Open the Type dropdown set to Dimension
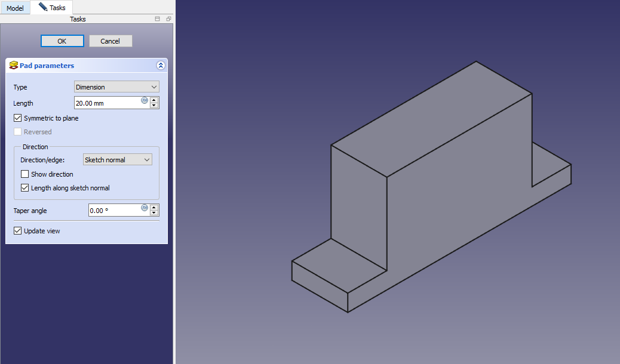This screenshot has width=620, height=364. click(x=116, y=87)
